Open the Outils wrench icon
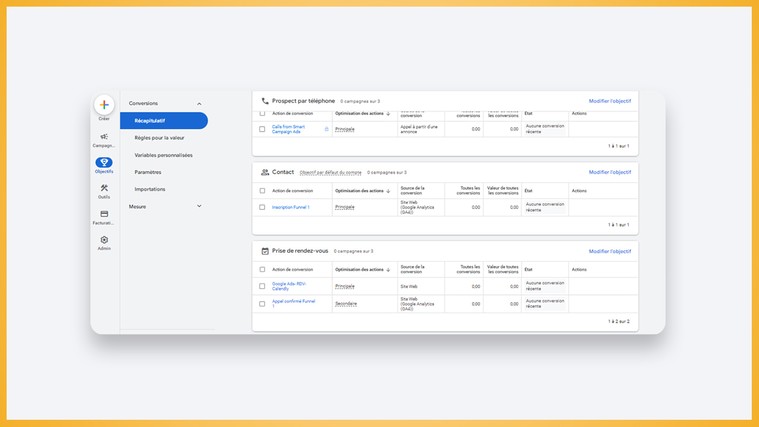759x427 pixels. (104, 188)
